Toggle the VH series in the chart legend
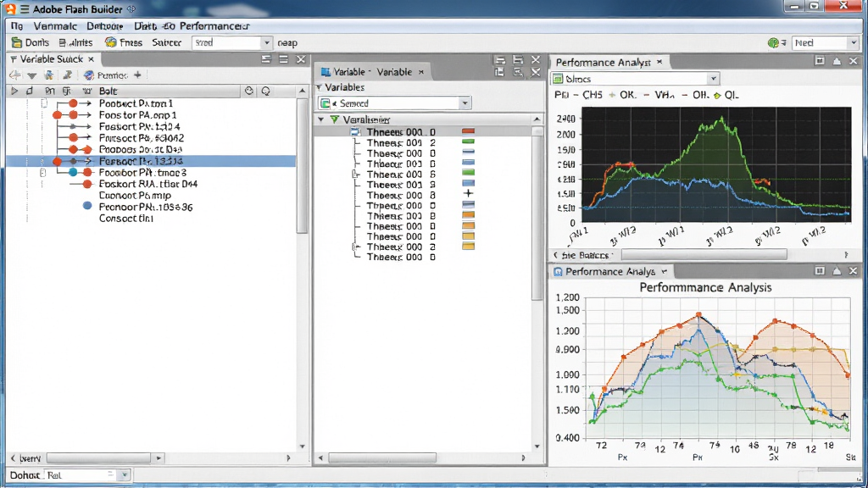 [658, 95]
